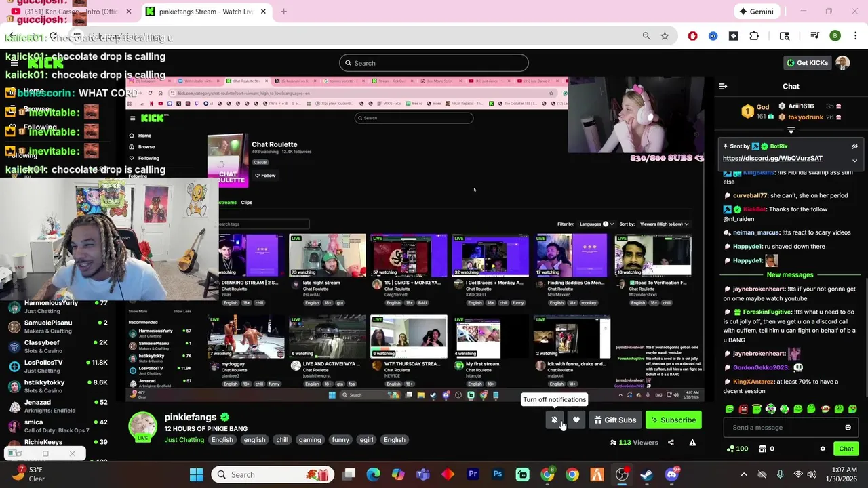
Task: Open the Extensions puzzle piece icon
Action: (x=754, y=36)
